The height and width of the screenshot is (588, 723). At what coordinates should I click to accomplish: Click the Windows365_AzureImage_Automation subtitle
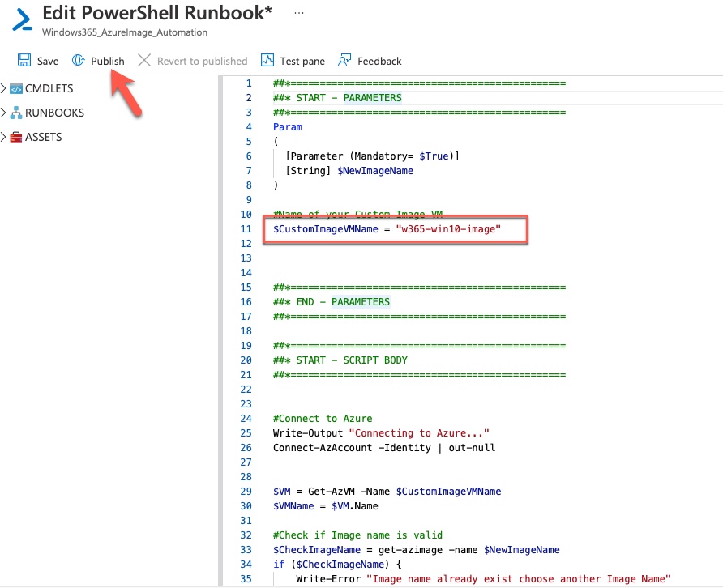pos(125,32)
